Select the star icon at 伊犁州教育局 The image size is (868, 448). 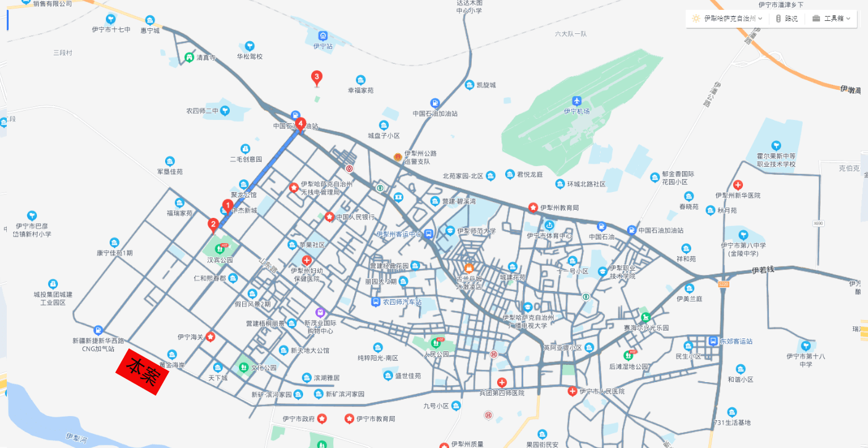533,208
